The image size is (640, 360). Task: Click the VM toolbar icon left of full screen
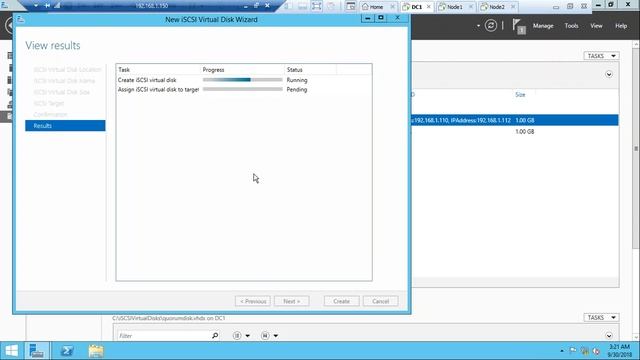point(302,6)
